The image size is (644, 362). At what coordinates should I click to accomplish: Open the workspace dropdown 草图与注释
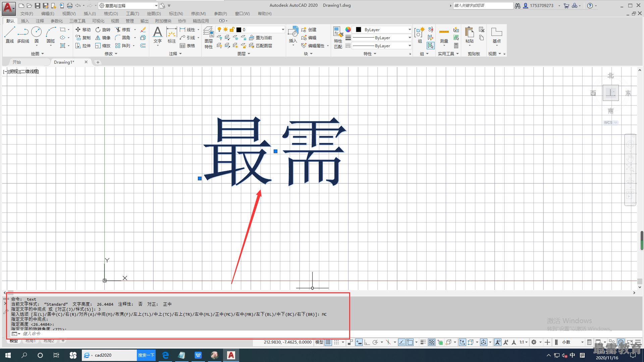click(128, 6)
